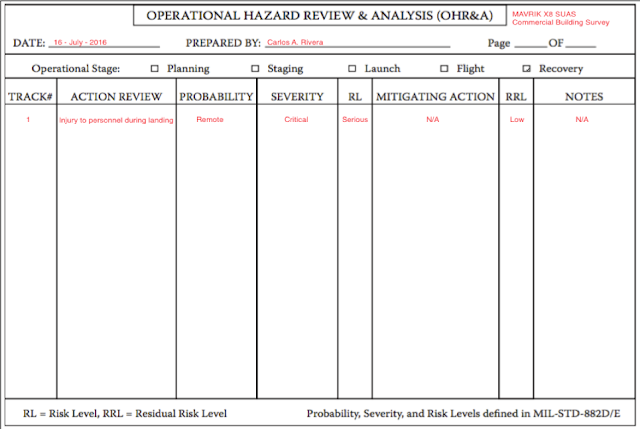The height and width of the screenshot is (429, 640).
Task: Click the Prepared By field 'Carlos A. Rivera'
Action: (358, 42)
